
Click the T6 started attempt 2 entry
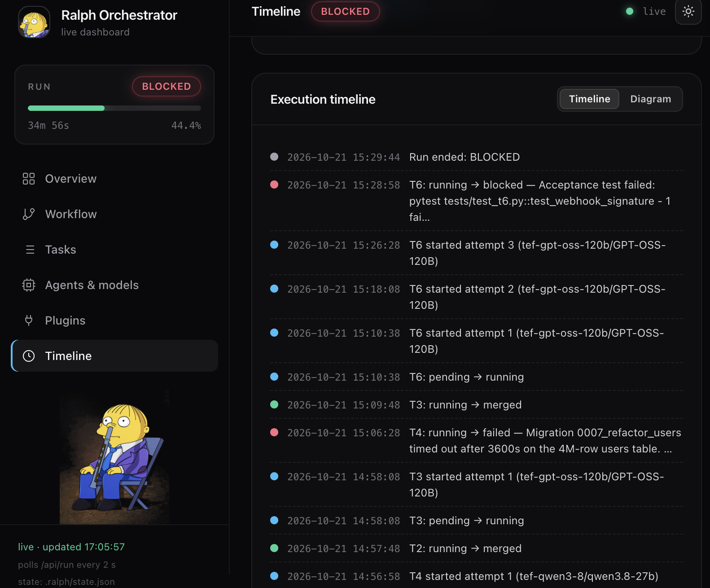tap(477, 297)
